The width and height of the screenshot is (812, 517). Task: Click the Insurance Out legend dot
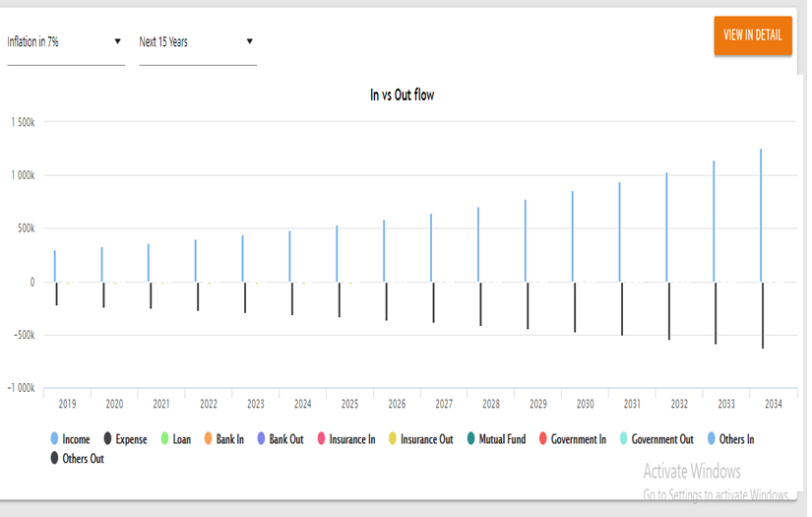coord(394,439)
